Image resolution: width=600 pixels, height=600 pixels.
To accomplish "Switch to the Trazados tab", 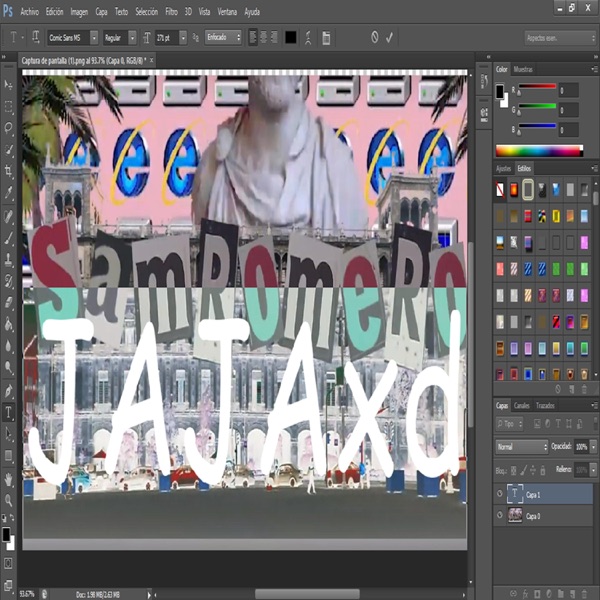I will (x=545, y=405).
